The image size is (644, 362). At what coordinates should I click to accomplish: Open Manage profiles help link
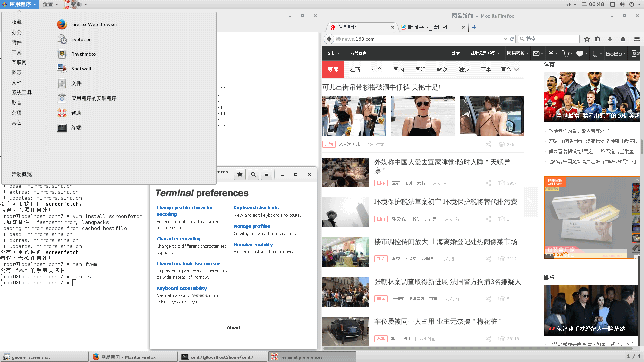252,226
